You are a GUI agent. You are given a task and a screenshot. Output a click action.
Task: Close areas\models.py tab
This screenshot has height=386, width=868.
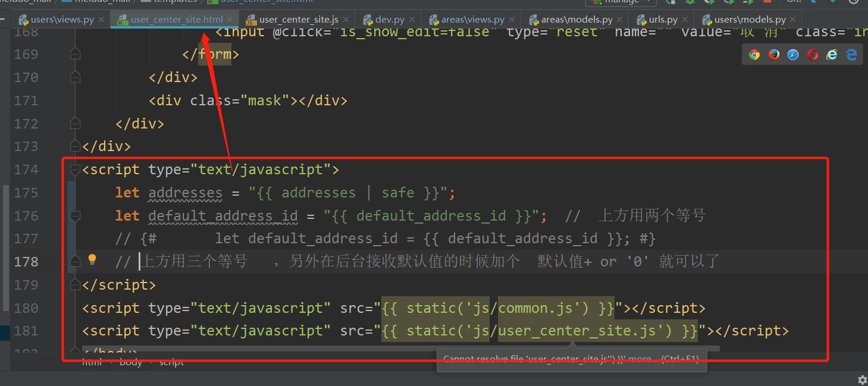click(620, 20)
